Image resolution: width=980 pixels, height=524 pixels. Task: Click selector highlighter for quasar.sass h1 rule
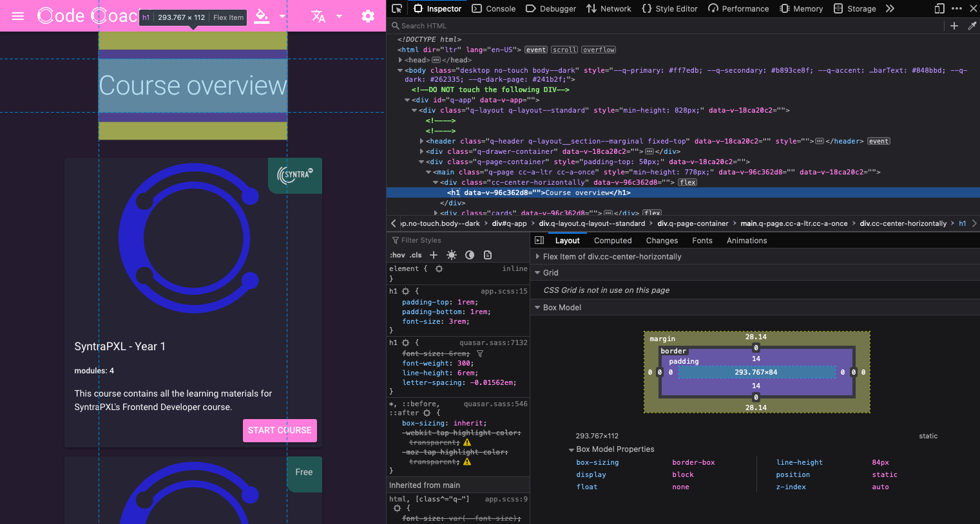tap(405, 342)
